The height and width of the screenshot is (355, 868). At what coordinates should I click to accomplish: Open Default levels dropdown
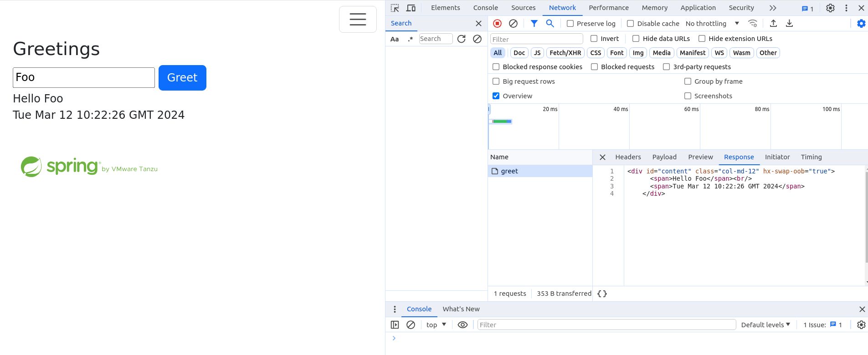pyautogui.click(x=765, y=325)
